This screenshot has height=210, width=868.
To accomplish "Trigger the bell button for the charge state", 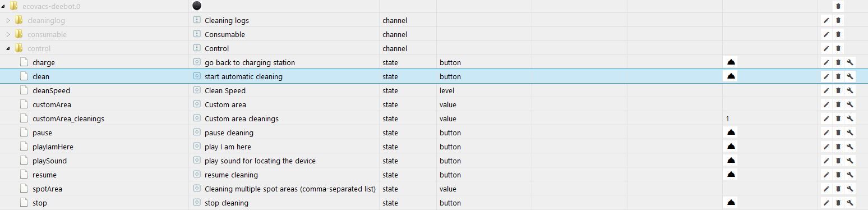I will click(731, 62).
